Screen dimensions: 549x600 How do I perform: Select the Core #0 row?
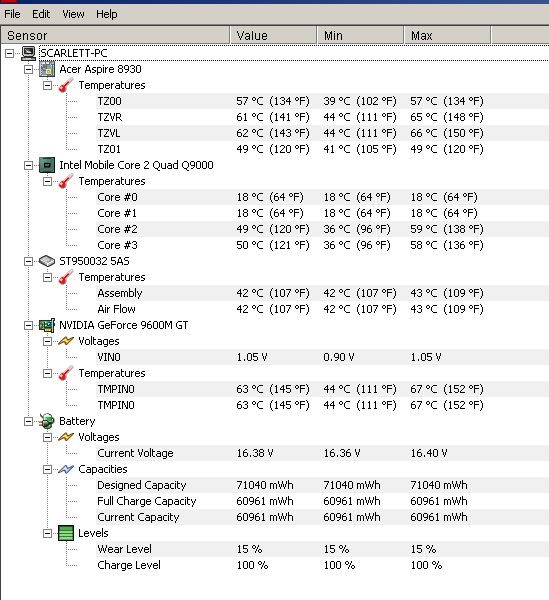tap(322, 197)
